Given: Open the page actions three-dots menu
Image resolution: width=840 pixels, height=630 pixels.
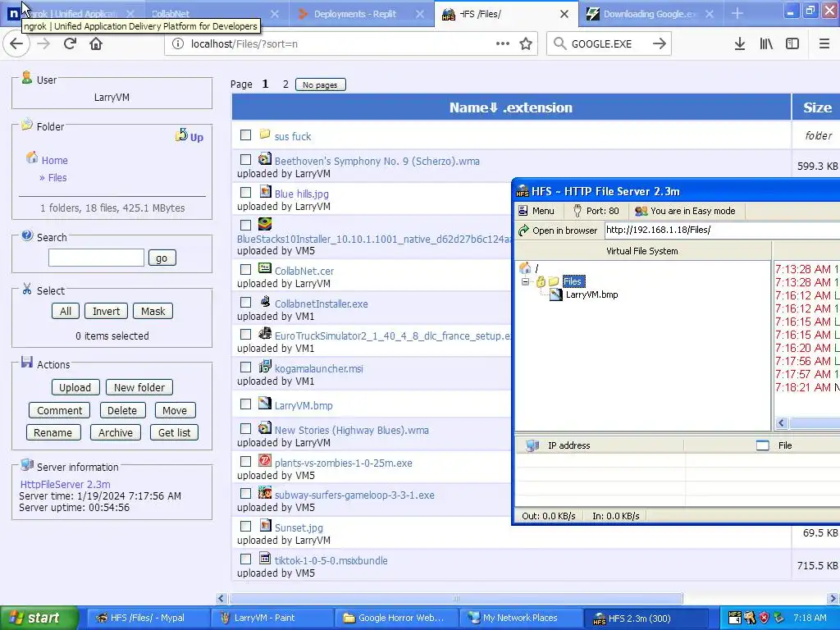Looking at the screenshot, I should 503,44.
